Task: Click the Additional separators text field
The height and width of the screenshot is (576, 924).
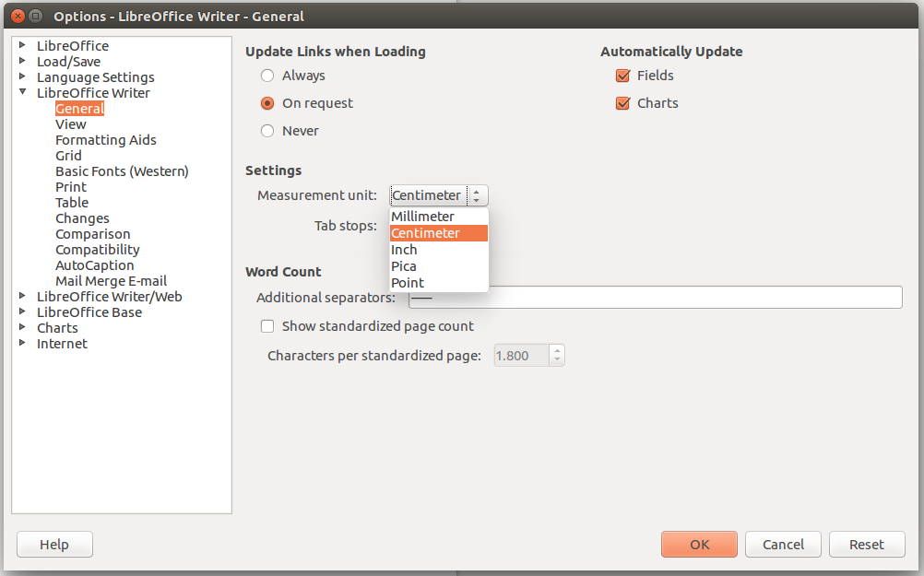Action: [x=656, y=298]
